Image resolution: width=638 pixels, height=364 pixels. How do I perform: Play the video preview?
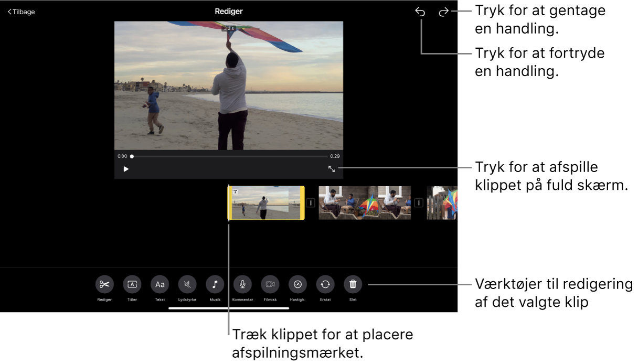[126, 169]
